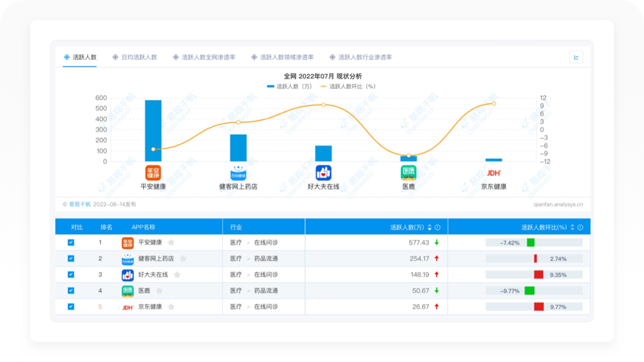Deselect the compare checkbox for 京东健康
Viewport: 644px width, 362px height.
click(x=71, y=307)
